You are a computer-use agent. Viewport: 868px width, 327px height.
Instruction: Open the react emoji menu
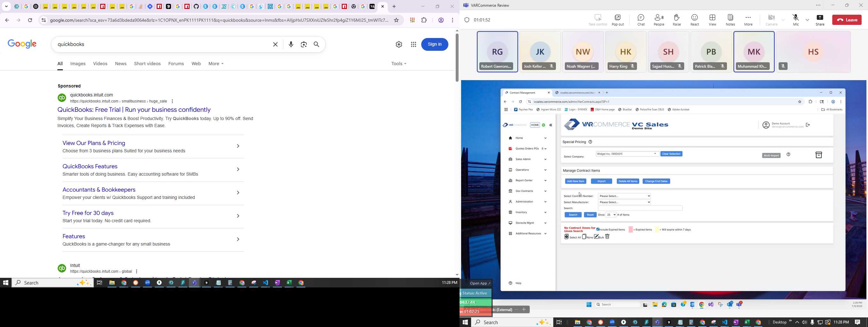pos(694,20)
